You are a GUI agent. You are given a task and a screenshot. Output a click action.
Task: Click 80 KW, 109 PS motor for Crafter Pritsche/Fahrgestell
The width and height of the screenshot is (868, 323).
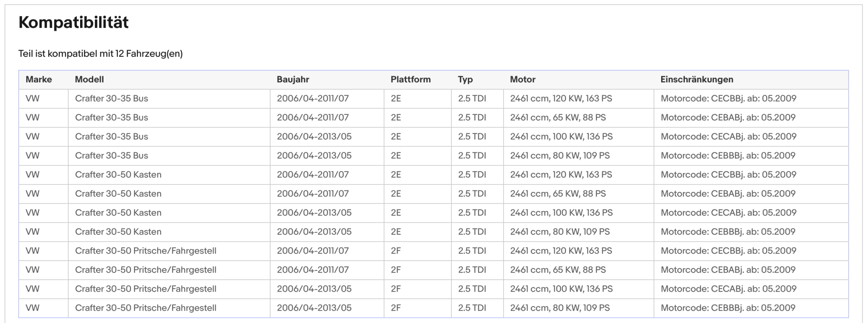560,308
